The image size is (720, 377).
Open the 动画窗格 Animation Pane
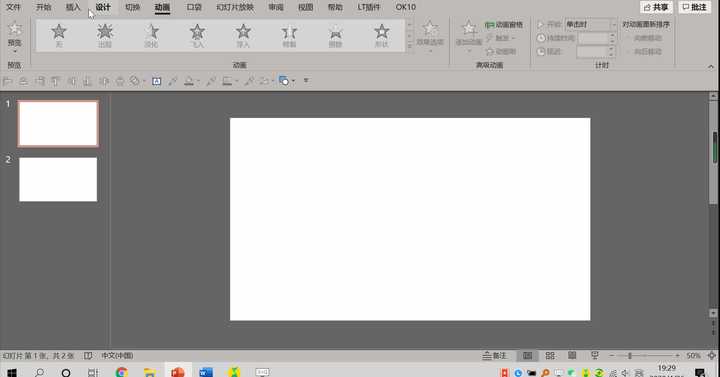click(504, 25)
